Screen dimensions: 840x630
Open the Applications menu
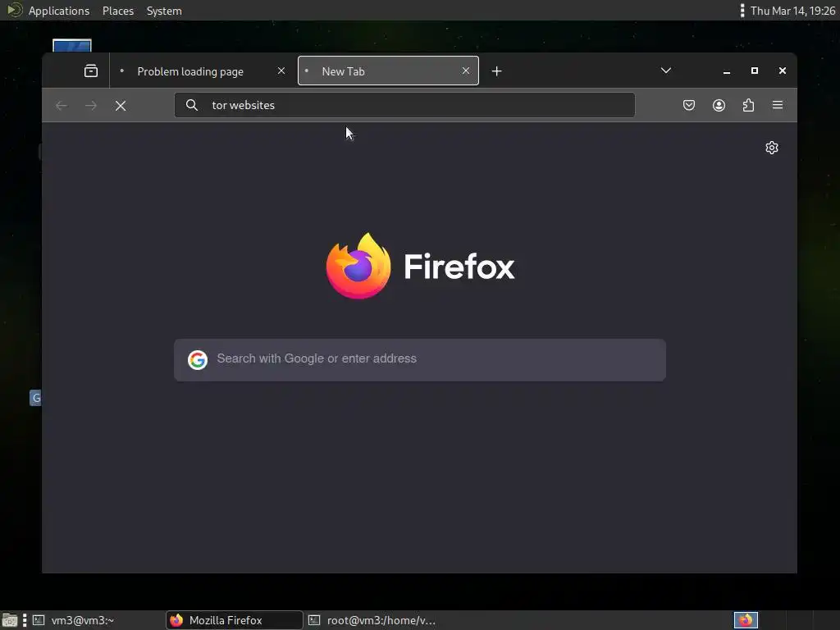(x=59, y=11)
